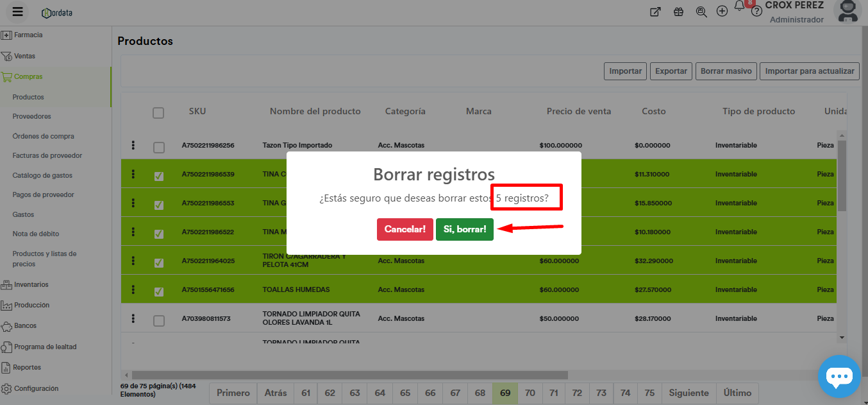Click the hamburger menu icon
868x405 pixels.
[17, 12]
